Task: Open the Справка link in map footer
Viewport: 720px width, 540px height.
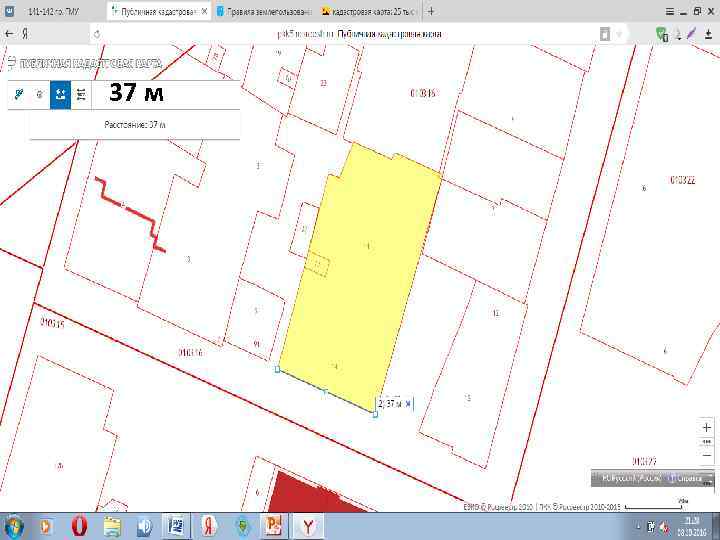Action: (686, 478)
